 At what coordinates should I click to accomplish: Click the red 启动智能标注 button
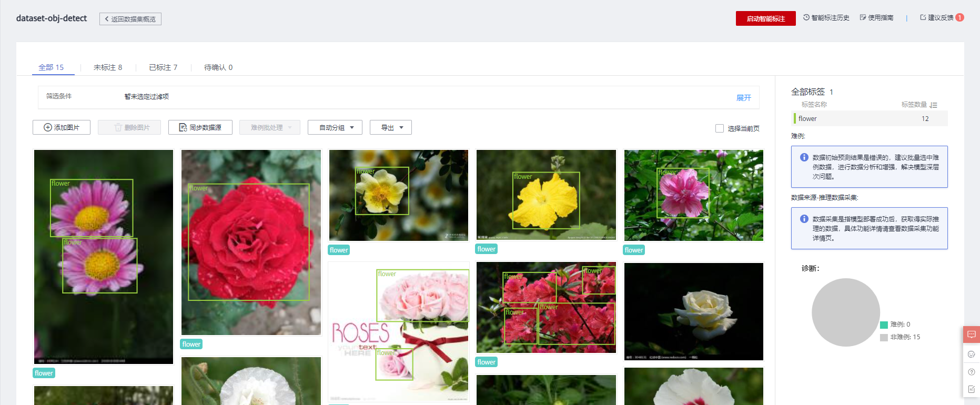click(x=766, y=18)
